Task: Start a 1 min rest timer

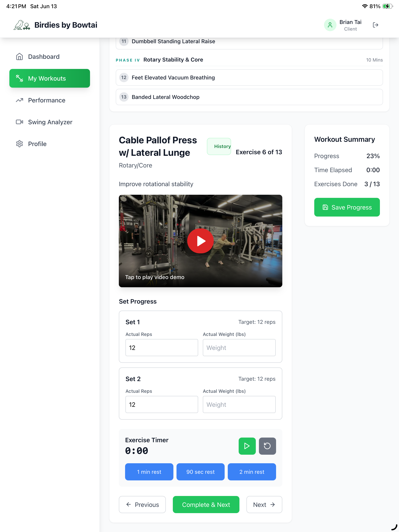Action: 149,472
